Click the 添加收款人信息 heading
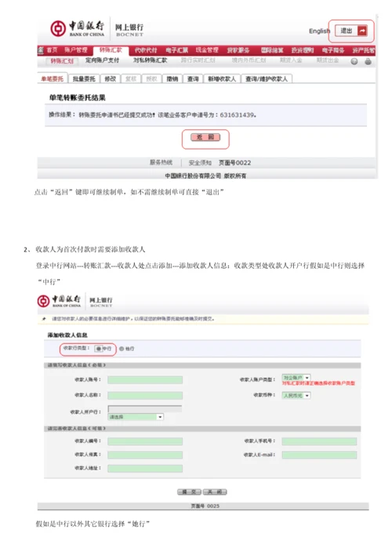This screenshot has width=392, height=554. [67, 335]
